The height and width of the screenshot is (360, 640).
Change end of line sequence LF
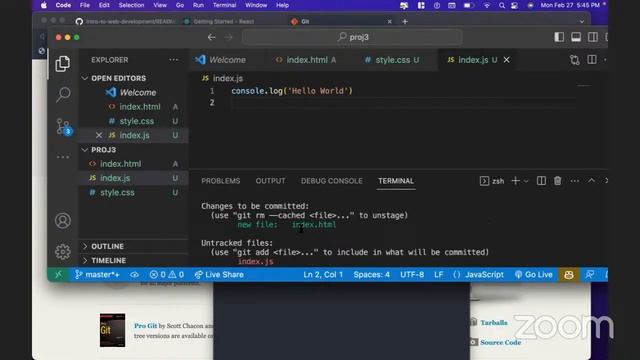coord(438,275)
